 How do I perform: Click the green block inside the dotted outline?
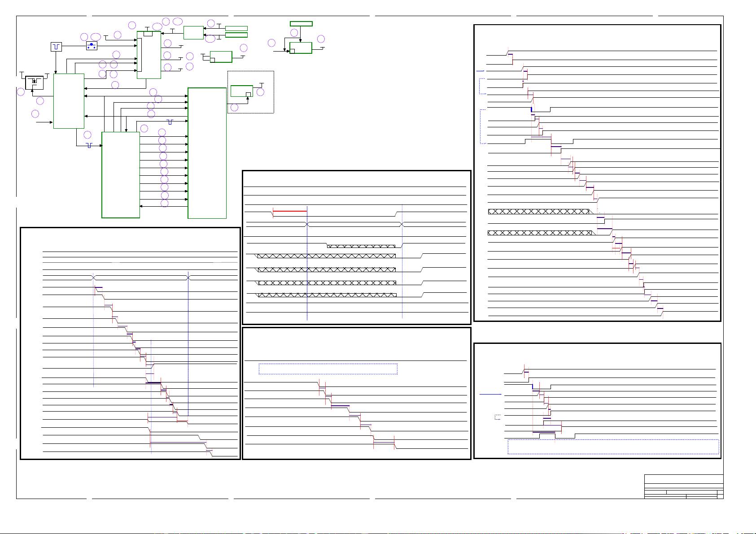coord(241,91)
